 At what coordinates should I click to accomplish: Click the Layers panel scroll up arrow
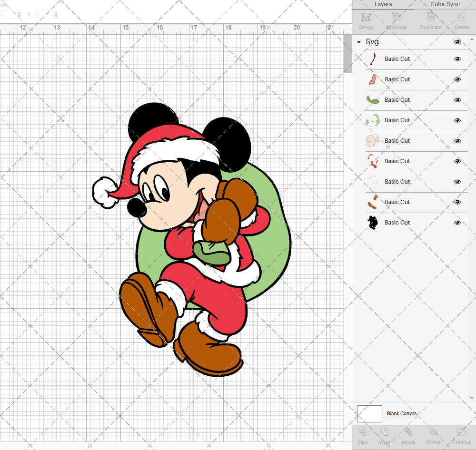(x=471, y=39)
